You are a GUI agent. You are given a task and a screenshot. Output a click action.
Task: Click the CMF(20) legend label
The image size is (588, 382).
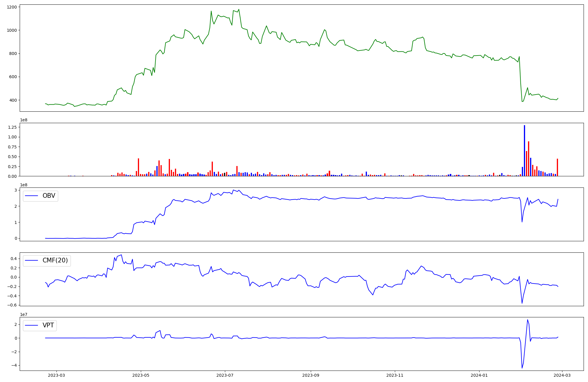coord(55,261)
